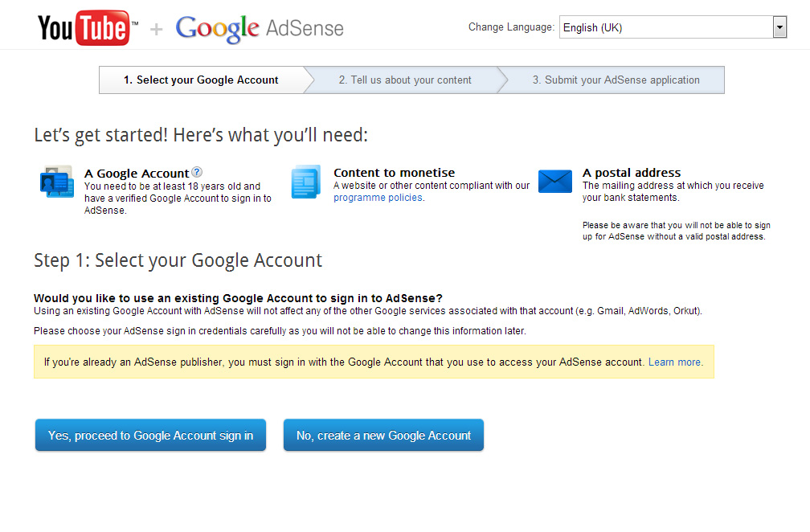
Task: Open the Change Language dropdown arrow
Action: (779, 27)
